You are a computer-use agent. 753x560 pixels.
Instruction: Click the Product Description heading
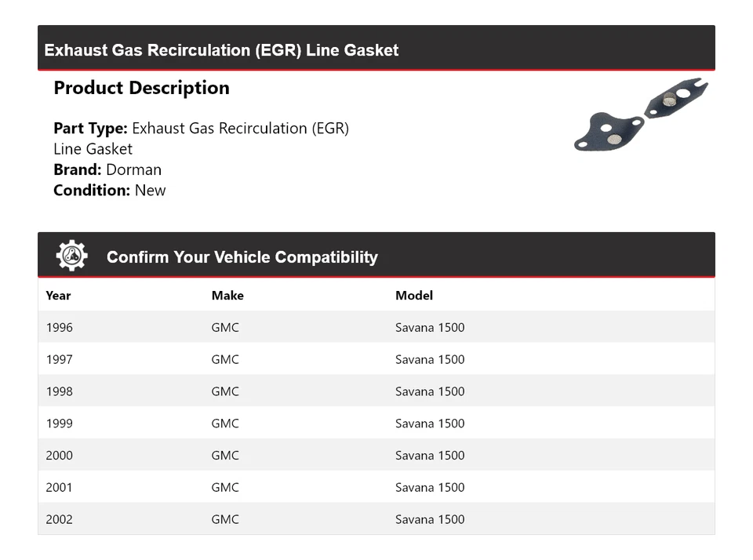[141, 88]
